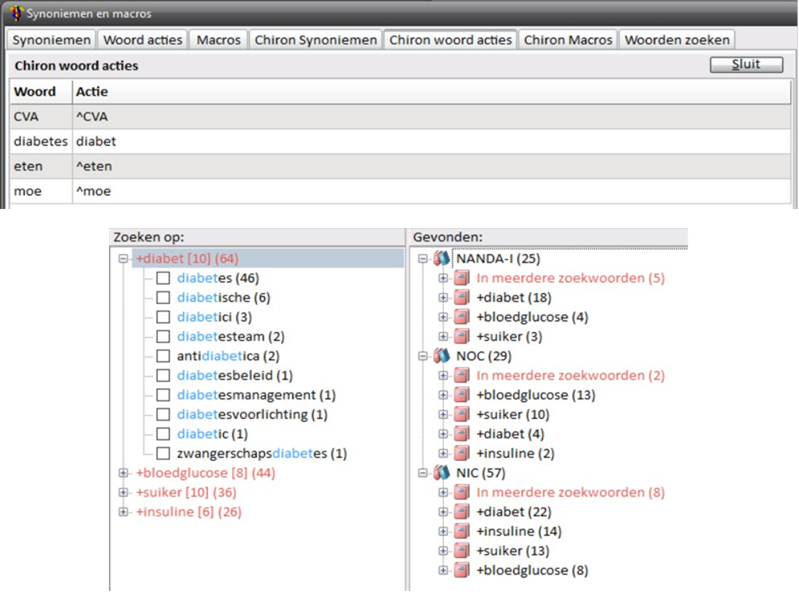Collapse the +diabet [10] (64) node
Viewport: 799px width, 600px height.
pyautogui.click(x=124, y=259)
